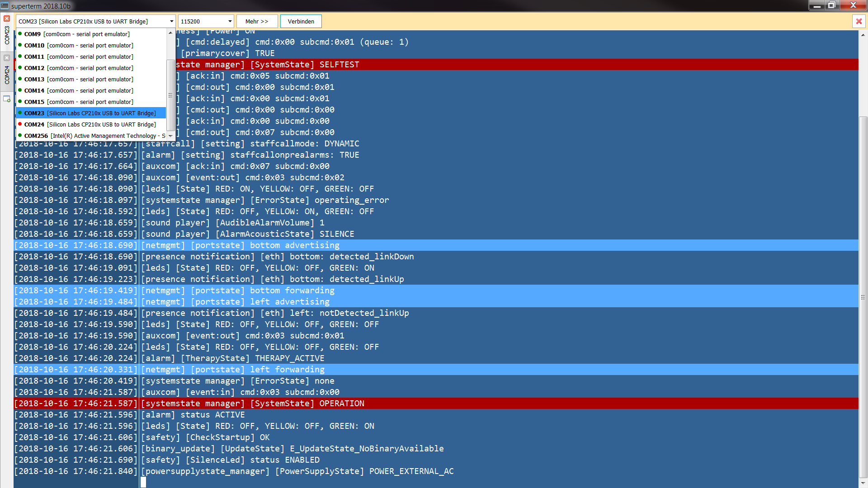Image resolution: width=868 pixels, height=488 pixels.
Task: Add a new terminal tab
Action: click(7, 99)
